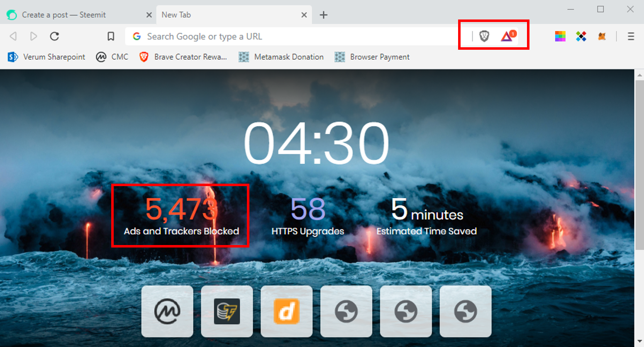Open the leftmost globe top-site tile
644x347 pixels.
(x=346, y=311)
